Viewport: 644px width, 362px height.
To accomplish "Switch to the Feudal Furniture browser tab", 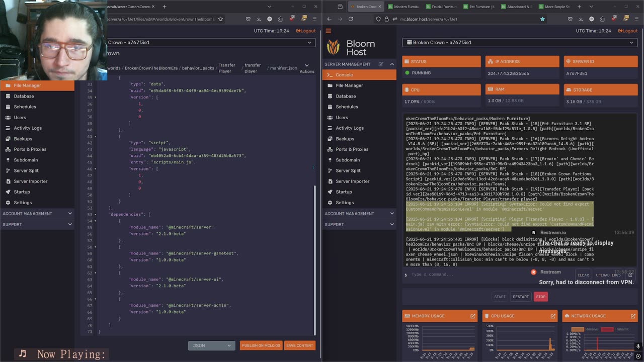I will click(x=442, y=7).
